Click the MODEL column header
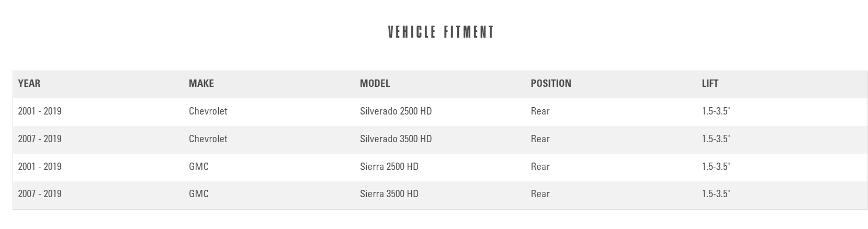 375,84
